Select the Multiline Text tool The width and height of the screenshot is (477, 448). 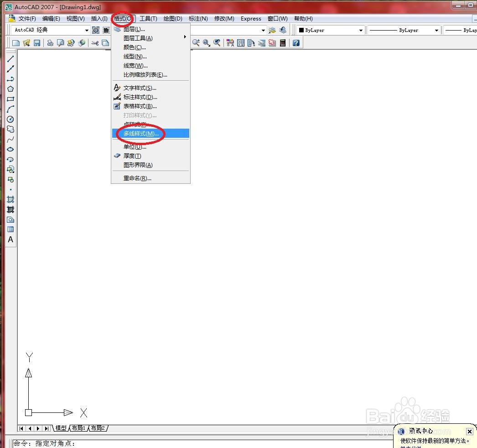[x=10, y=240]
